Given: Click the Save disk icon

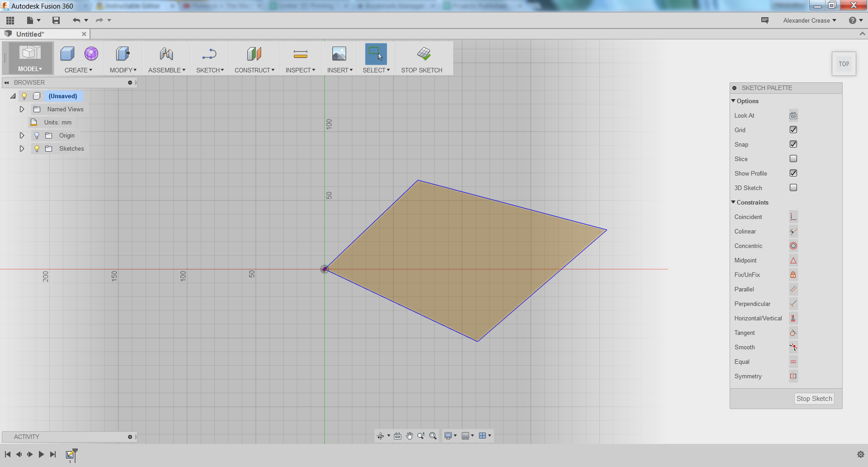Looking at the screenshot, I should tap(56, 20).
